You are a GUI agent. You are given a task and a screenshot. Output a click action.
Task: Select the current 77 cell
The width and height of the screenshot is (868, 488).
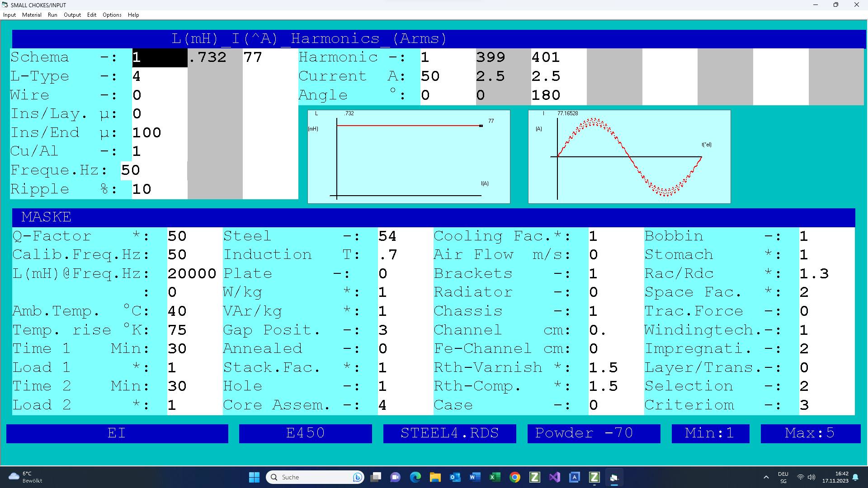click(270, 57)
